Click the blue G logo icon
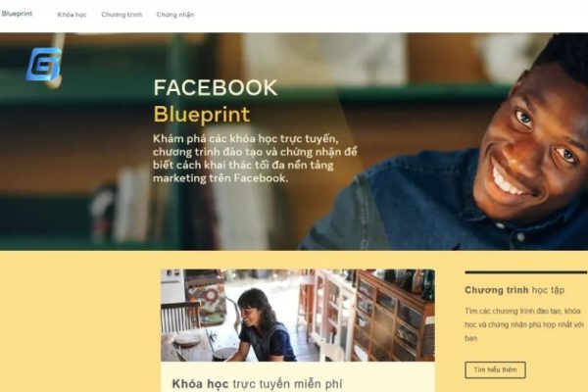The image size is (588, 392). pos(43,64)
